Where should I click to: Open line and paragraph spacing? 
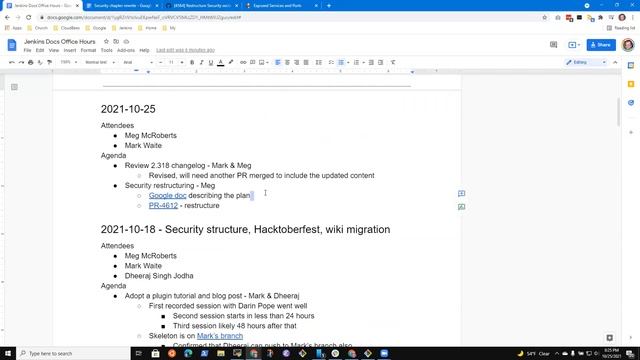319,62
